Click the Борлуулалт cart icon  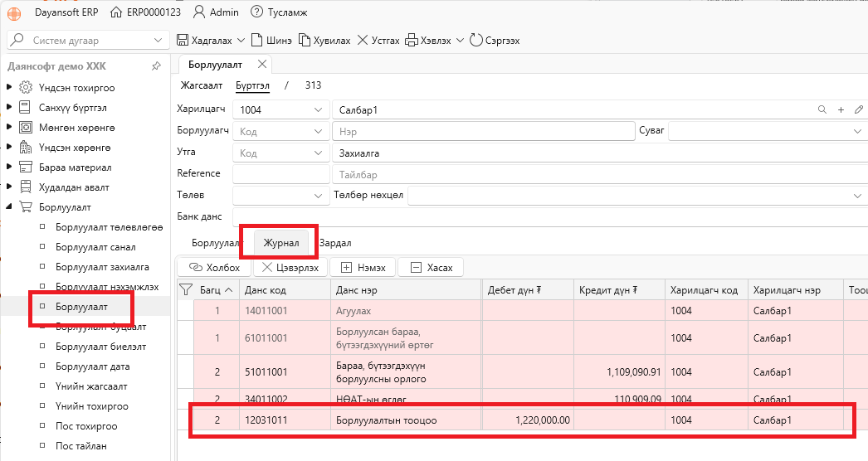coord(26,207)
